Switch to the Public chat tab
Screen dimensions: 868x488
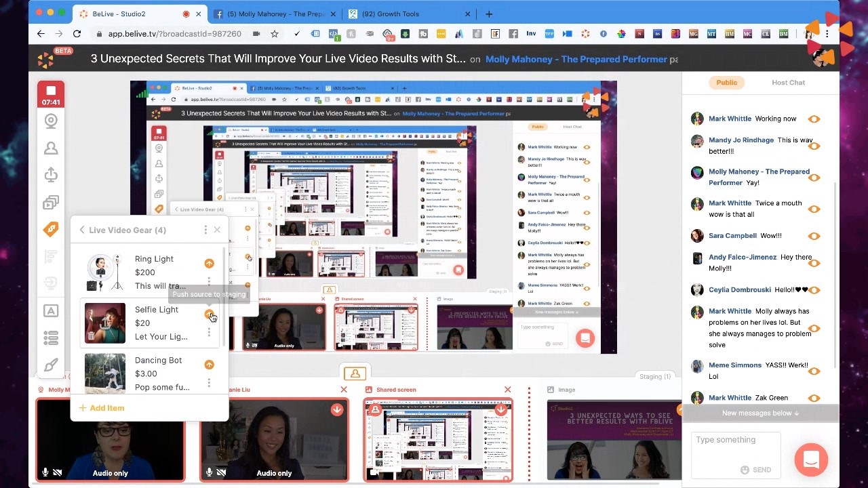coord(726,83)
